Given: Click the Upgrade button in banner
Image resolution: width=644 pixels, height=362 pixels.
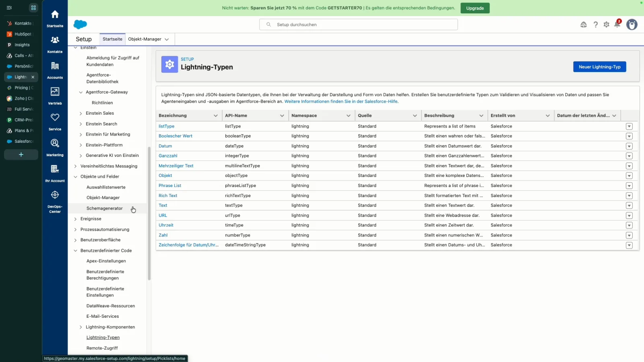Looking at the screenshot, I should coord(475,8).
